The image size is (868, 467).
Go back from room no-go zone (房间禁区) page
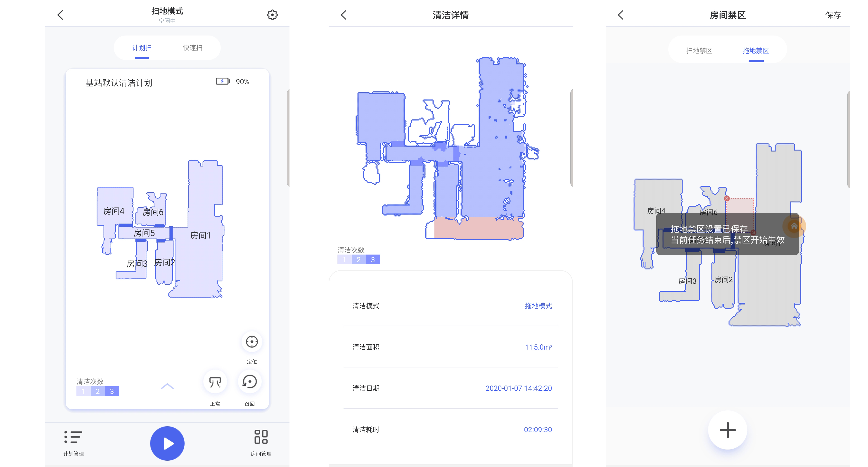click(x=621, y=15)
